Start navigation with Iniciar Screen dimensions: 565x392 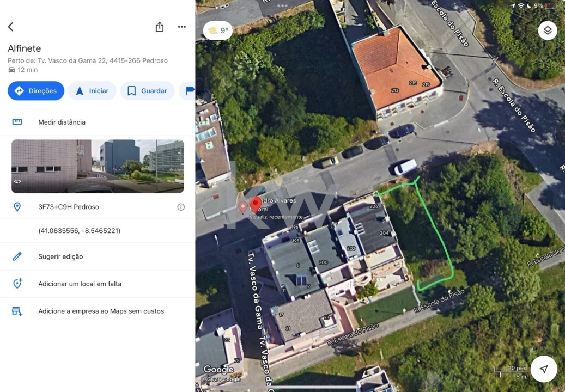point(92,91)
